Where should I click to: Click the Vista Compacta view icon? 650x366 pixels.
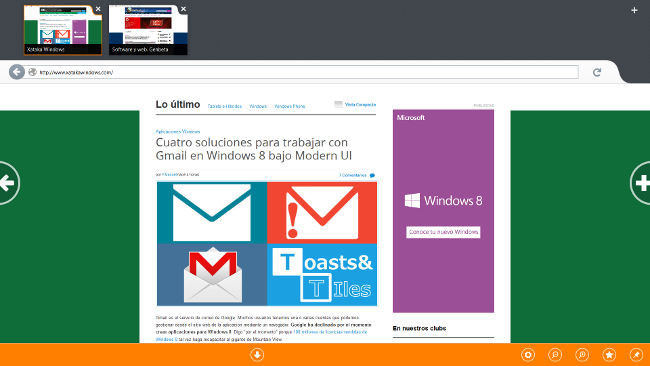point(338,104)
